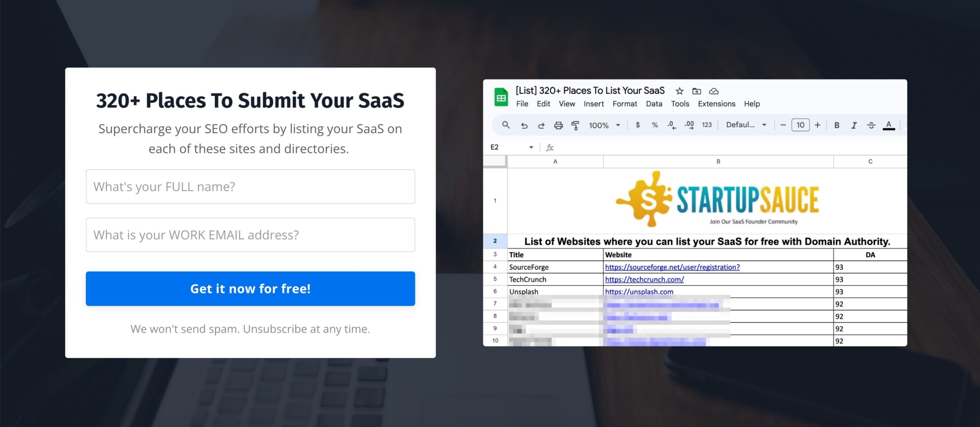This screenshot has height=427, width=980.
Task: Star the spreadsheet document
Action: [x=679, y=91]
